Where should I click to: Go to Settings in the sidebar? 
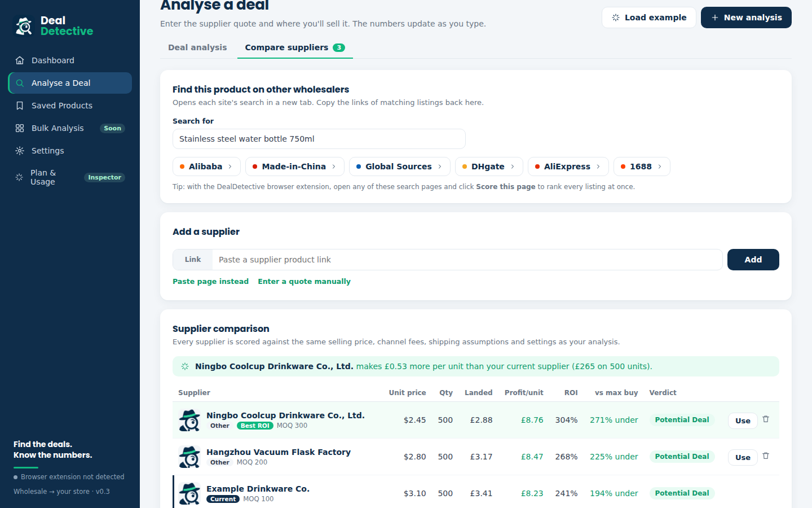[70, 151]
